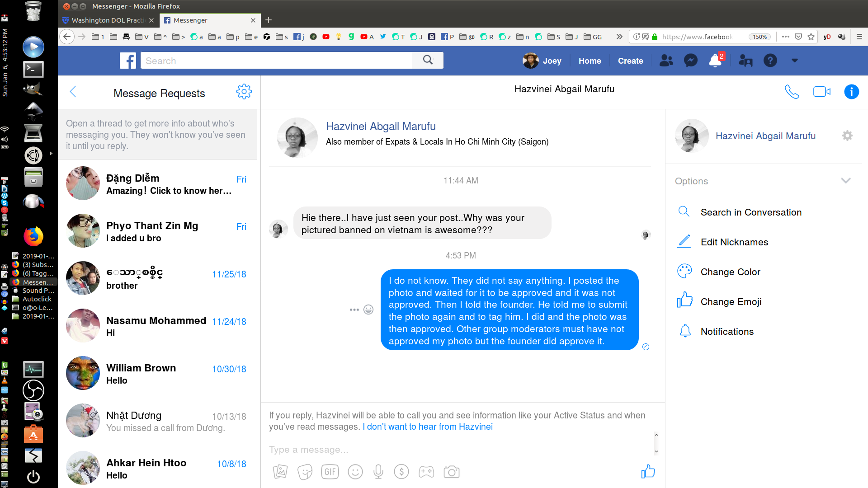Image resolution: width=868 pixels, height=488 pixels.
Task: Open conversation info panel
Action: click(851, 92)
